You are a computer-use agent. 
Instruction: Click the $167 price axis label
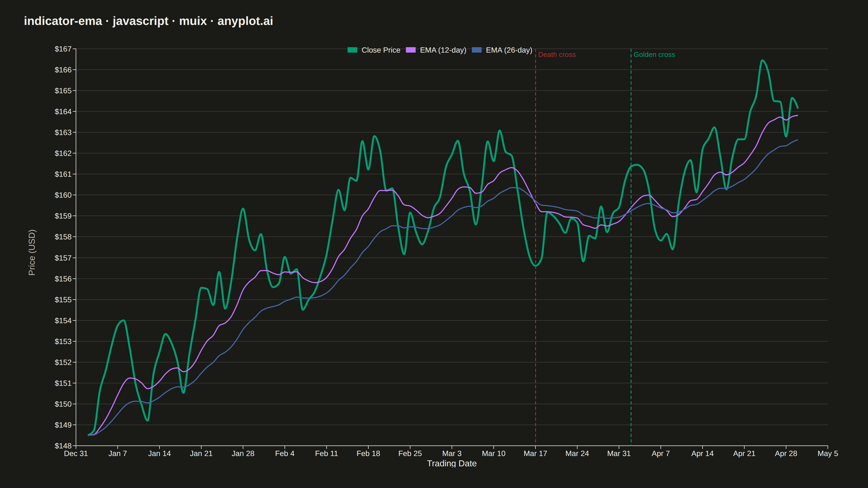pyautogui.click(x=63, y=49)
